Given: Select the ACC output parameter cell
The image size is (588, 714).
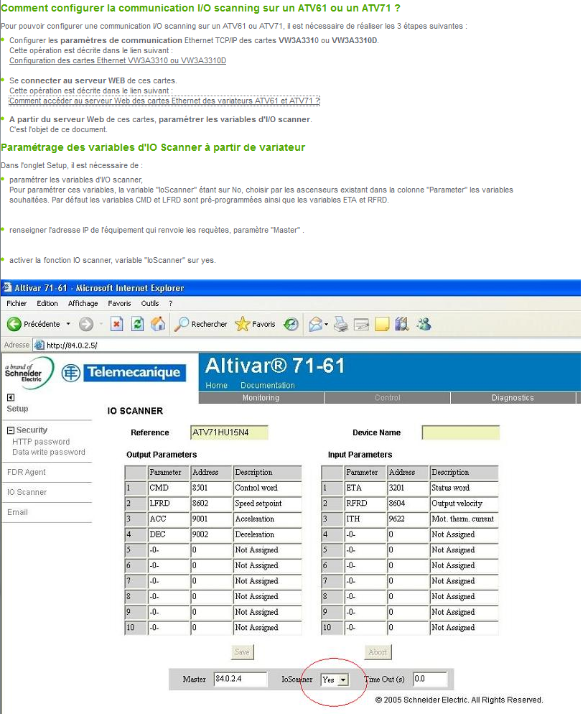Looking at the screenshot, I should [169, 519].
